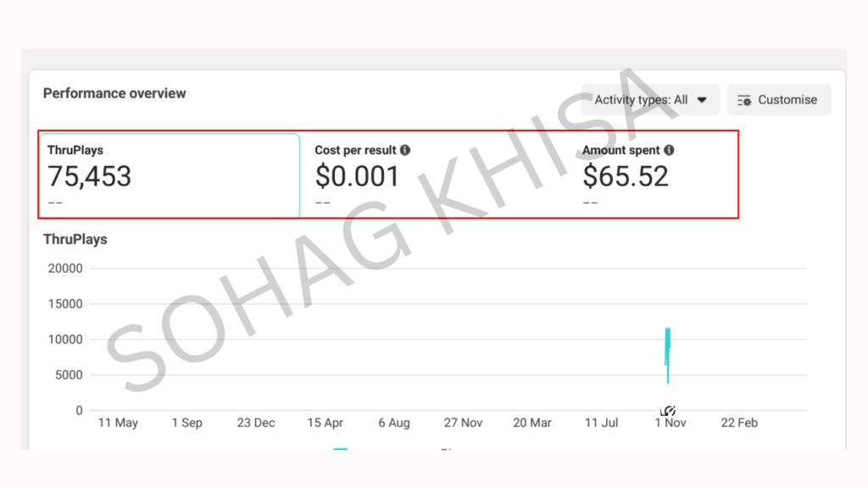Image resolution: width=868 pixels, height=488 pixels.
Task: Open the Activity types: All dropdown
Action: coord(650,100)
